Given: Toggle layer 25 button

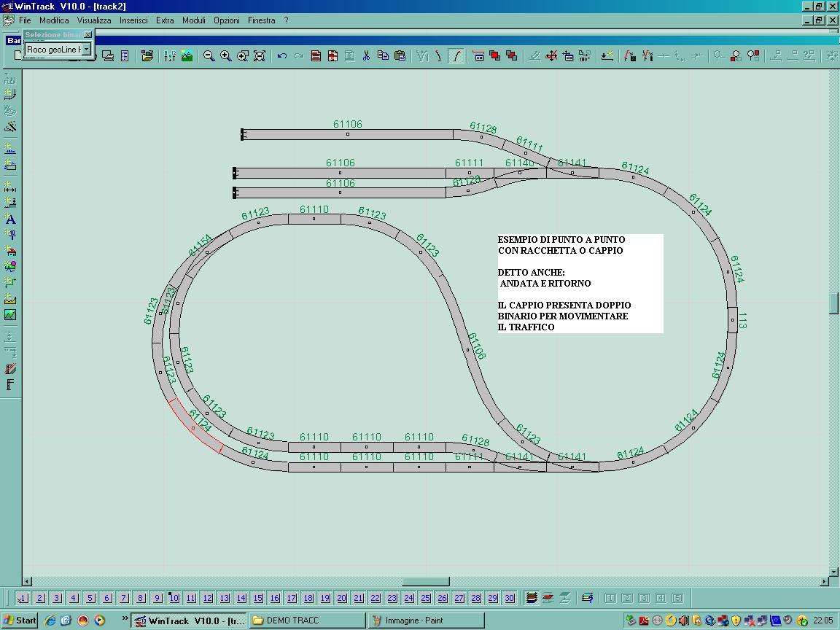Looking at the screenshot, I should tap(426, 598).
